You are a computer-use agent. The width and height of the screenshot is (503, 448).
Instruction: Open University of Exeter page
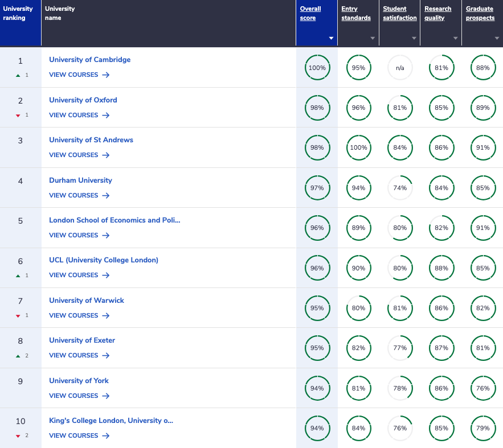click(82, 340)
